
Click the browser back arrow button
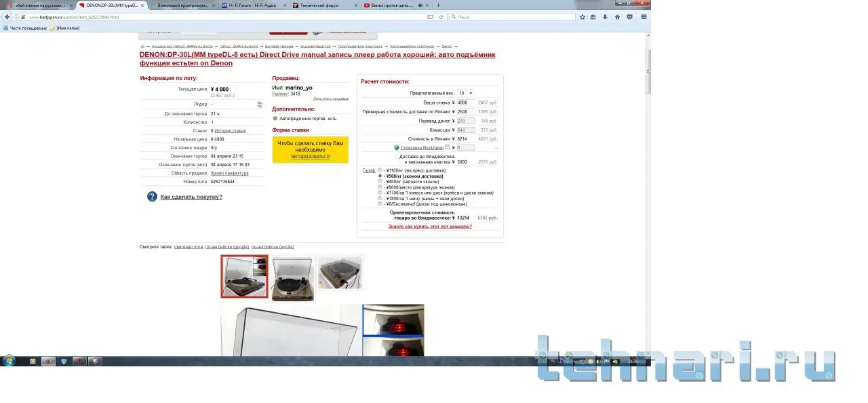tap(7, 16)
